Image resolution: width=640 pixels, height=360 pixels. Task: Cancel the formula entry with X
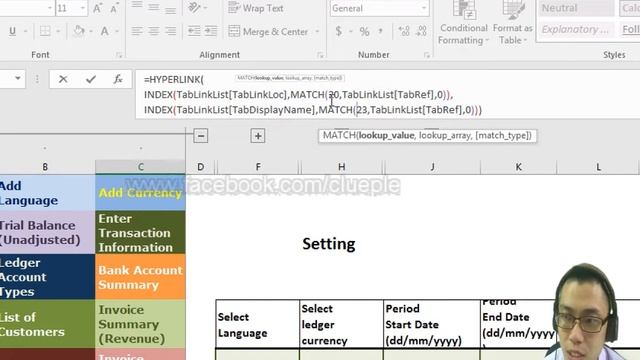coord(63,79)
